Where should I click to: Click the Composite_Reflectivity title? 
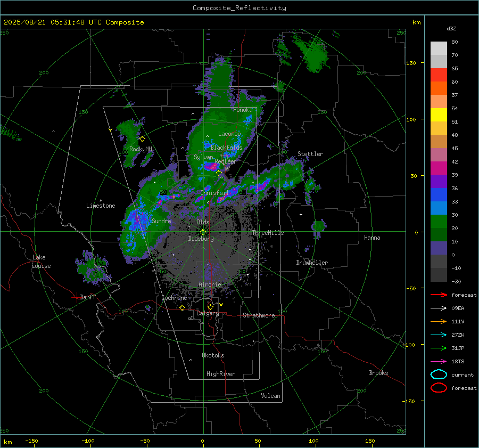coord(240,8)
